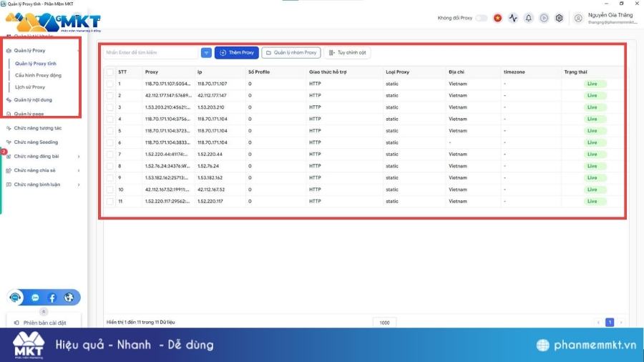This screenshot has width=644, height=362.
Task: Click the Phiên bản cài đặt label
Action: tap(45, 323)
